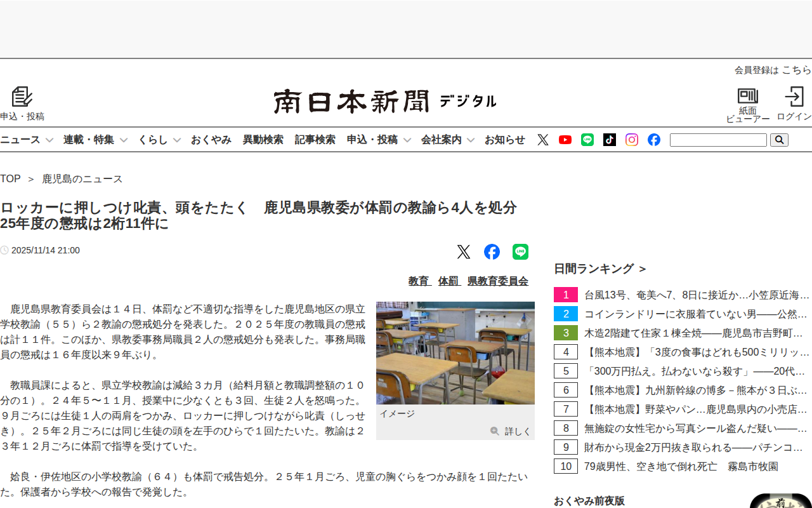Click the search text field
The width and height of the screenshot is (812, 508).
tap(718, 140)
